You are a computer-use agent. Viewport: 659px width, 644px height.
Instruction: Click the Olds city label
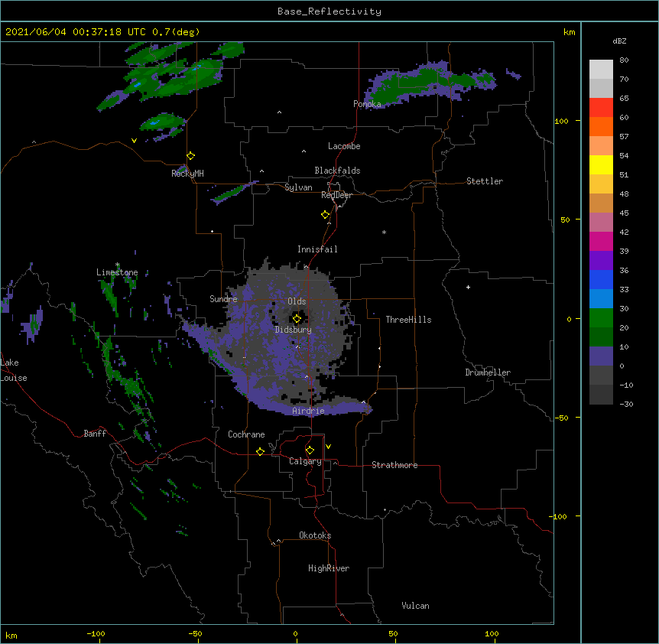point(297,301)
